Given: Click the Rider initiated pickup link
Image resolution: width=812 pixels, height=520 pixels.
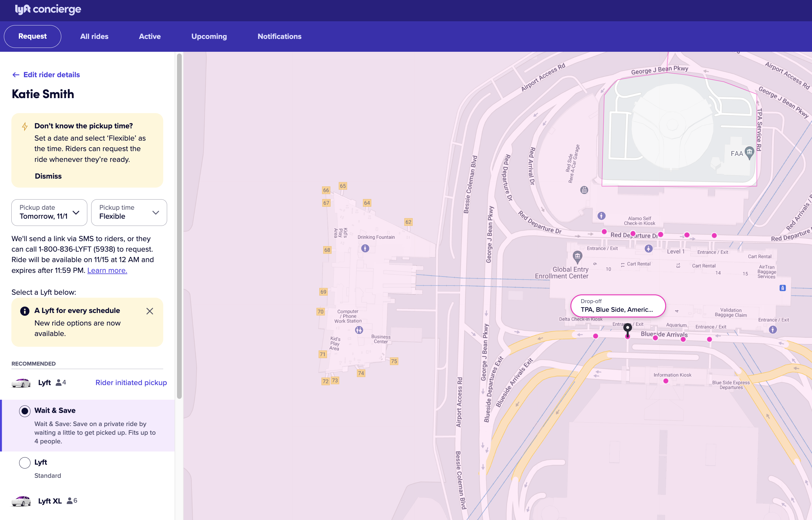Looking at the screenshot, I should click(x=131, y=383).
